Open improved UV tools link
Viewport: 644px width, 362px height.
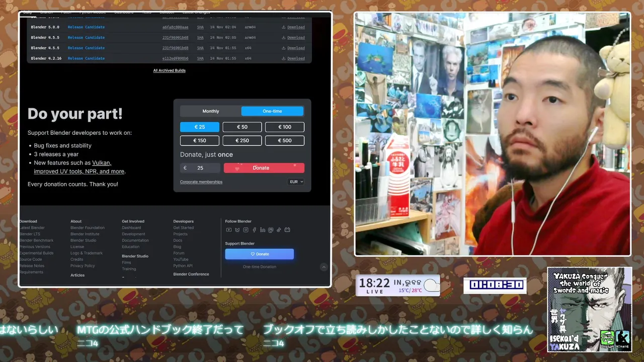pos(58,171)
